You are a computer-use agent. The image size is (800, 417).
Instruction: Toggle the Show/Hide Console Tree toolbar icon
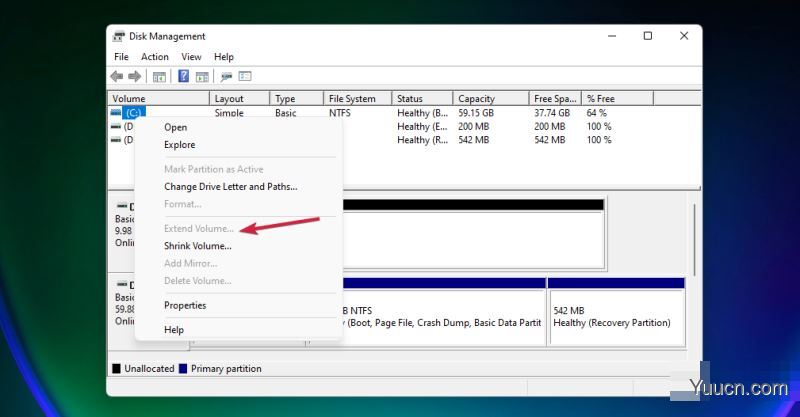tap(159, 77)
